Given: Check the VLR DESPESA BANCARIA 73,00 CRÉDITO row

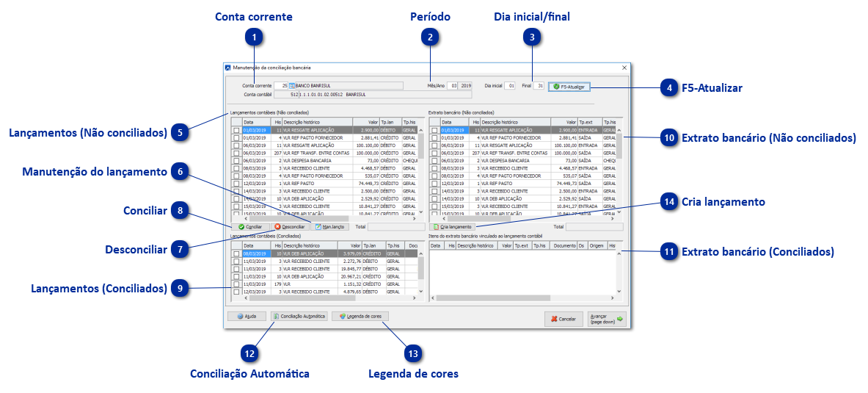Looking at the screenshot, I should tap(236, 160).
